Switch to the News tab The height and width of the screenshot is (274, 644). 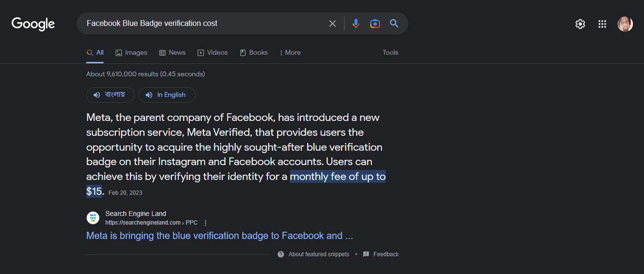(172, 53)
